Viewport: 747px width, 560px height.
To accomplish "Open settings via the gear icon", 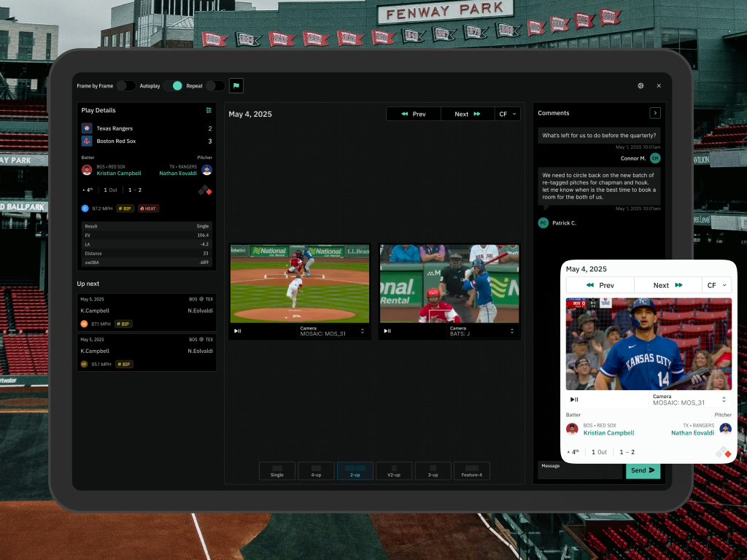I will [x=640, y=86].
